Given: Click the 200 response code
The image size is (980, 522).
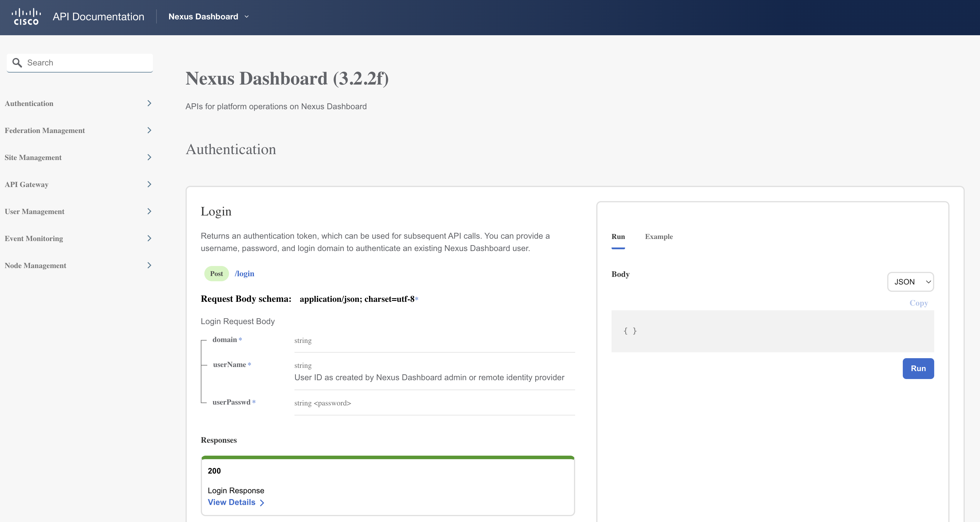Looking at the screenshot, I should tap(214, 471).
